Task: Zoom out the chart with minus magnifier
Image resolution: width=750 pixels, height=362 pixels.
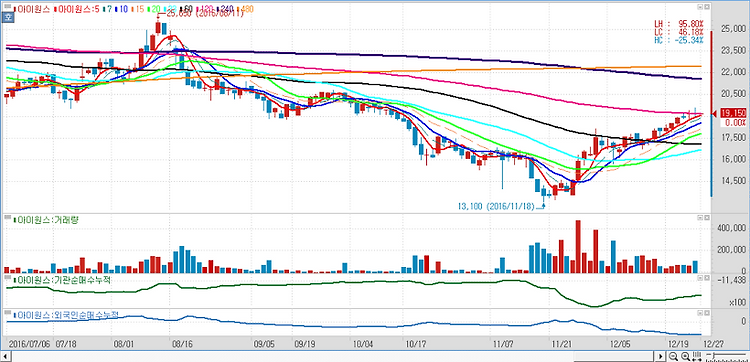Action: click(x=673, y=356)
